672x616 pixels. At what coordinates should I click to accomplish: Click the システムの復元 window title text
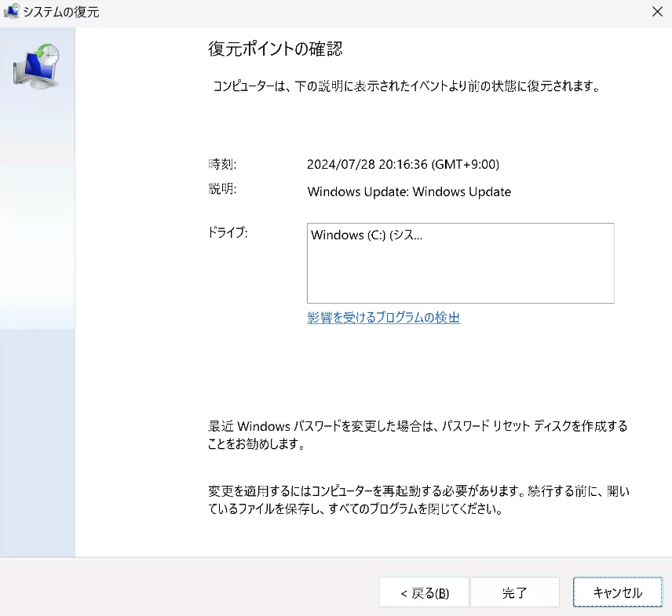pyautogui.click(x=61, y=12)
